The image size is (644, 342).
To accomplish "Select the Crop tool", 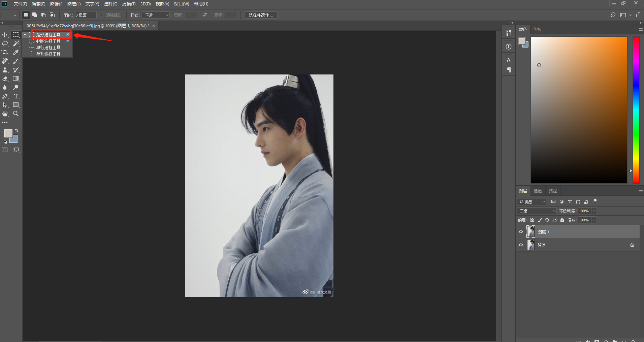I will click(5, 52).
